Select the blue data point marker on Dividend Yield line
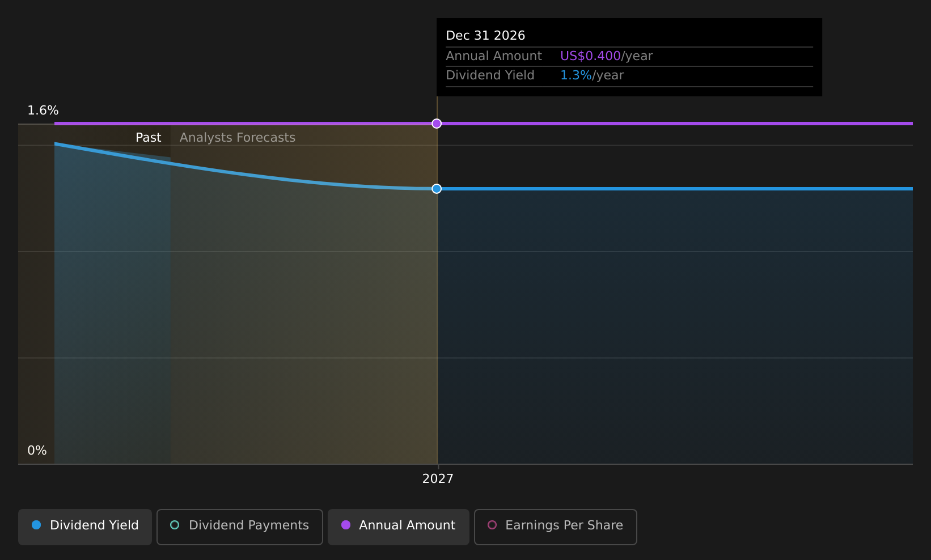 coord(437,189)
